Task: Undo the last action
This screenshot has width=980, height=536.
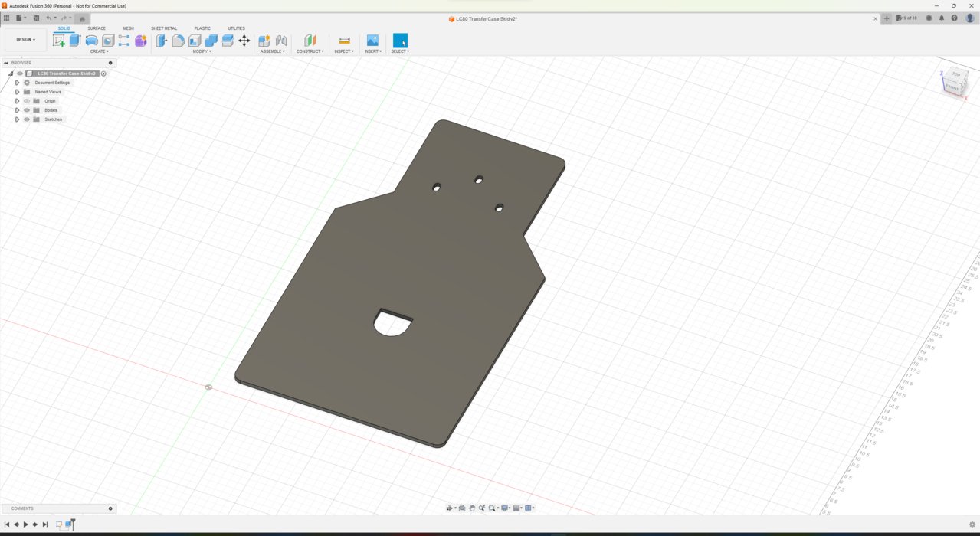Action: [50, 18]
